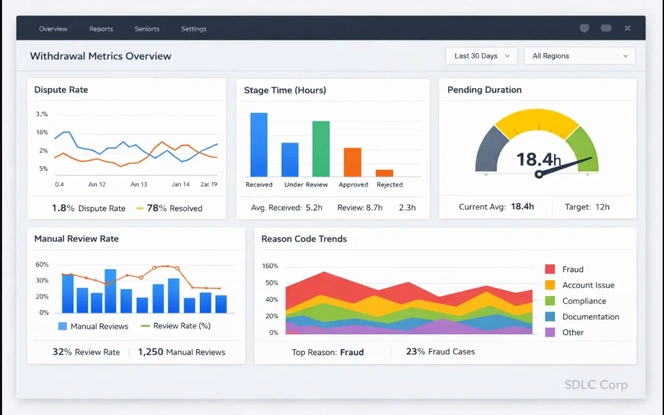Click the gauge needle pivot circle

point(539,174)
